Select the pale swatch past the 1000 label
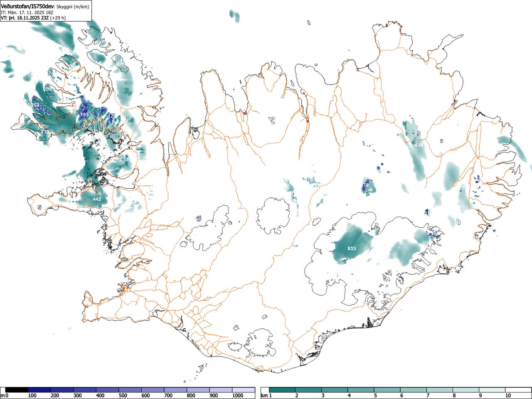Screen dimensions: 532x399 244,390
